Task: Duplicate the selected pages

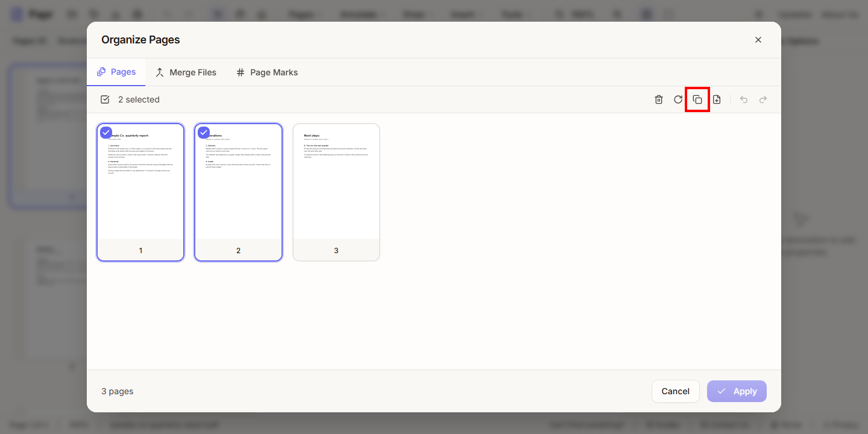Action: tap(697, 99)
